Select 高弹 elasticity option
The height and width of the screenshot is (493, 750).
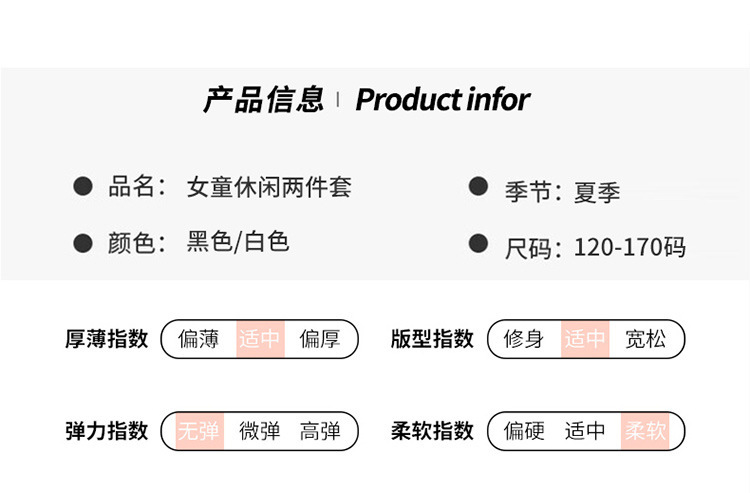320,431
